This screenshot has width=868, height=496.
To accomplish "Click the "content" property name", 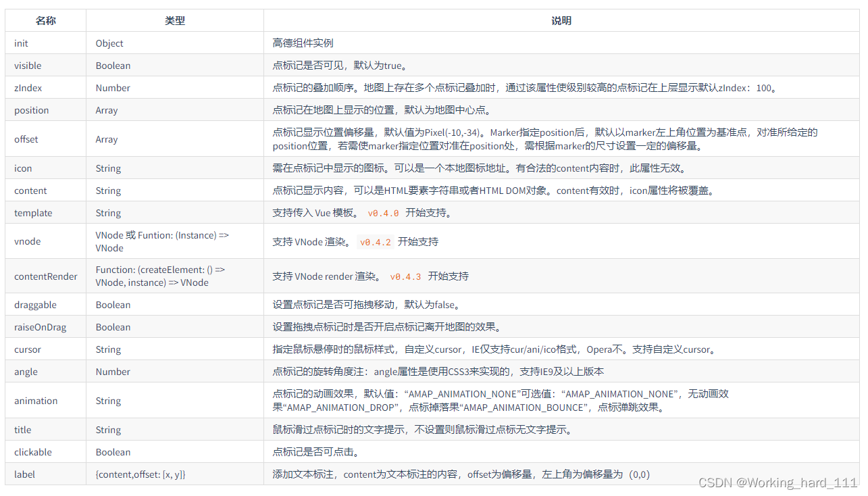I will [x=30, y=190].
